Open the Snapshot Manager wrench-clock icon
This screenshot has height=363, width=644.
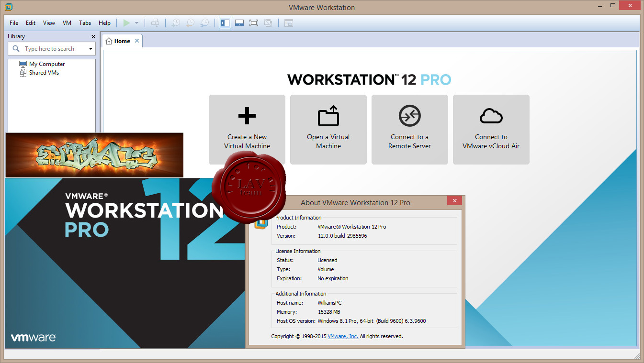click(204, 23)
